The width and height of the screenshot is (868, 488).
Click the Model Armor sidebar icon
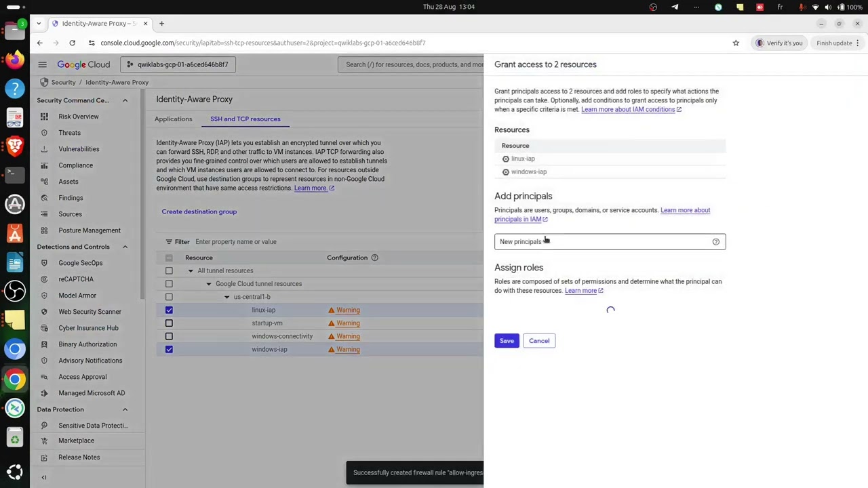coord(44,296)
